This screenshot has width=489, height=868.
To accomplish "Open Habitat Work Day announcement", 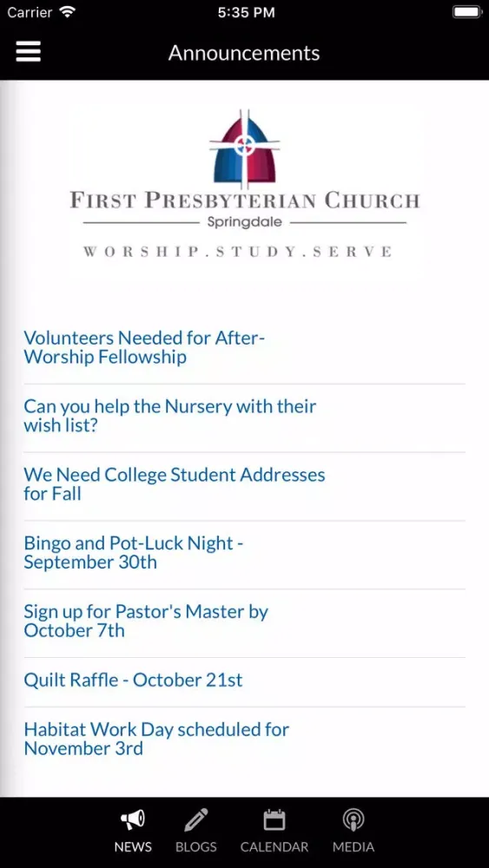I will 244,739.
